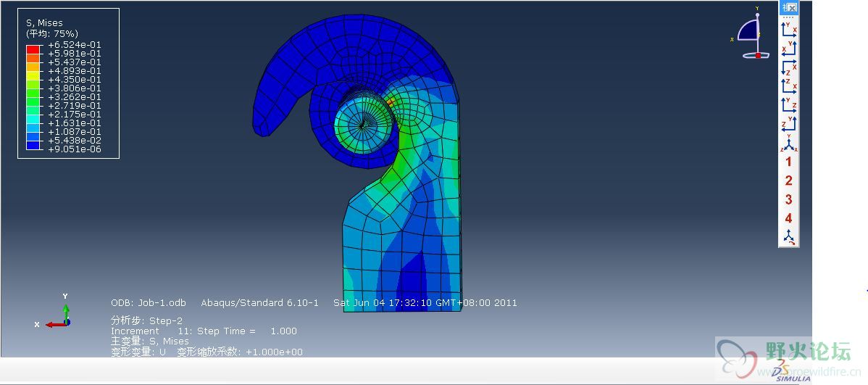Click the red legend color swatch

point(33,49)
